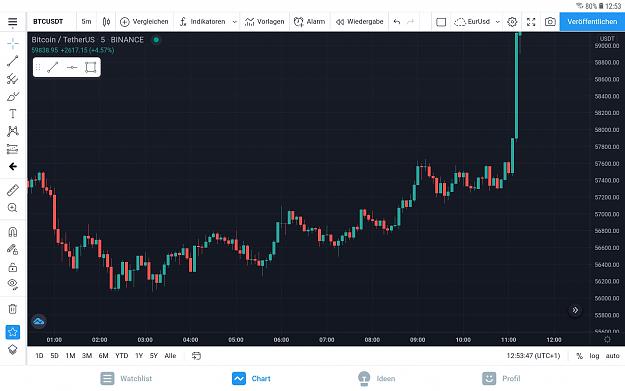
Task: Expand the EurUsd layout dropdown arrow
Action: 497,22
